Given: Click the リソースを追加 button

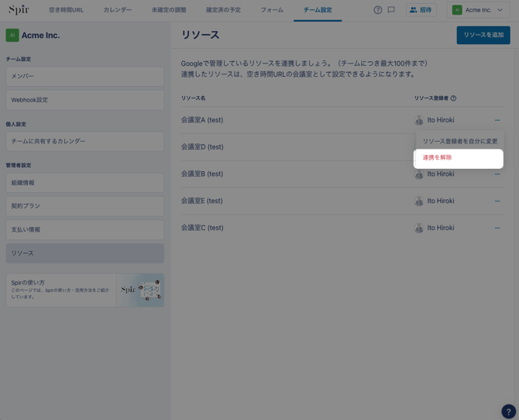Looking at the screenshot, I should (x=483, y=35).
